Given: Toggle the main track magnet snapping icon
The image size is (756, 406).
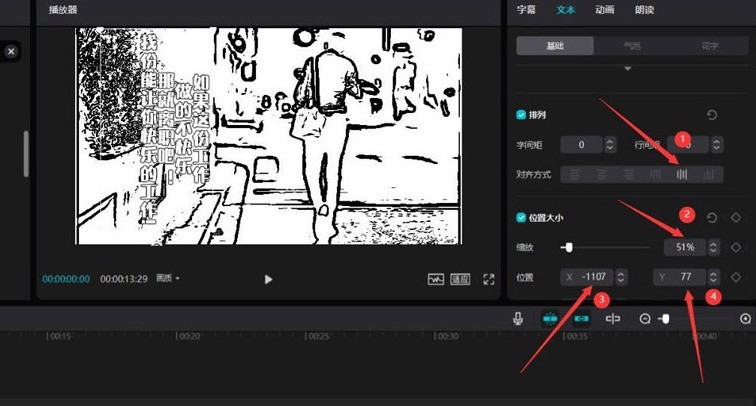Looking at the screenshot, I should point(550,318).
